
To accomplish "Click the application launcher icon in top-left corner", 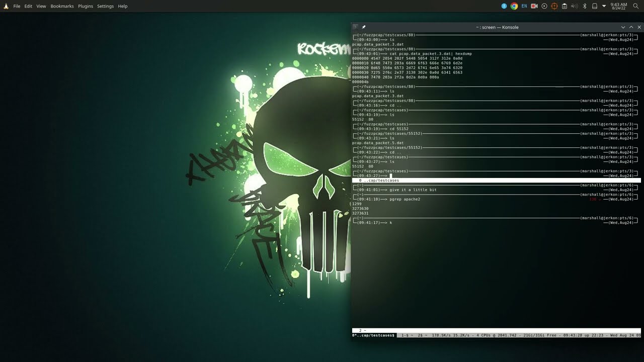I will [6, 6].
